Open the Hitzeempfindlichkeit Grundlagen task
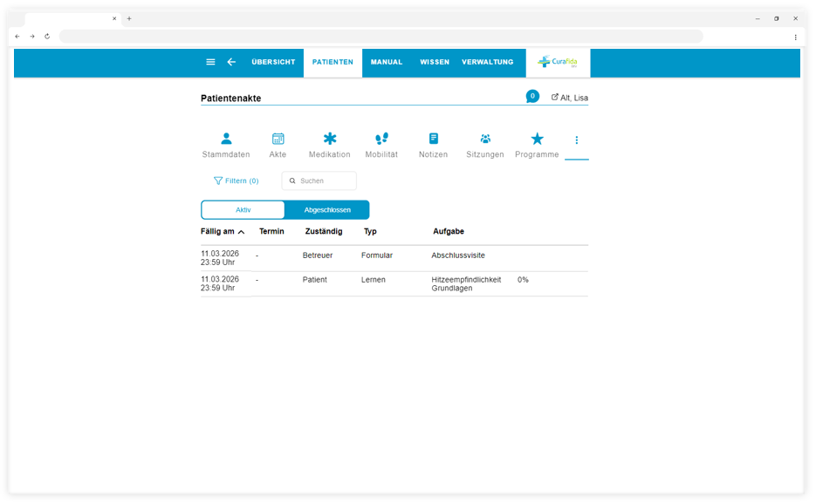The width and height of the screenshot is (816, 504). point(466,284)
